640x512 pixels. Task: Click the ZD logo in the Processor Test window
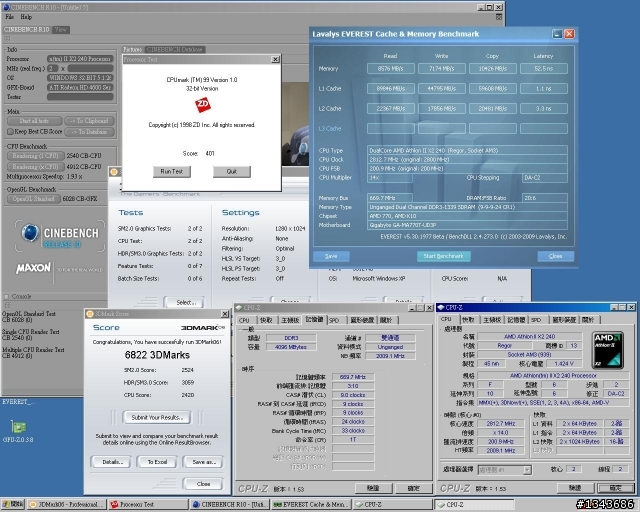tap(202, 105)
